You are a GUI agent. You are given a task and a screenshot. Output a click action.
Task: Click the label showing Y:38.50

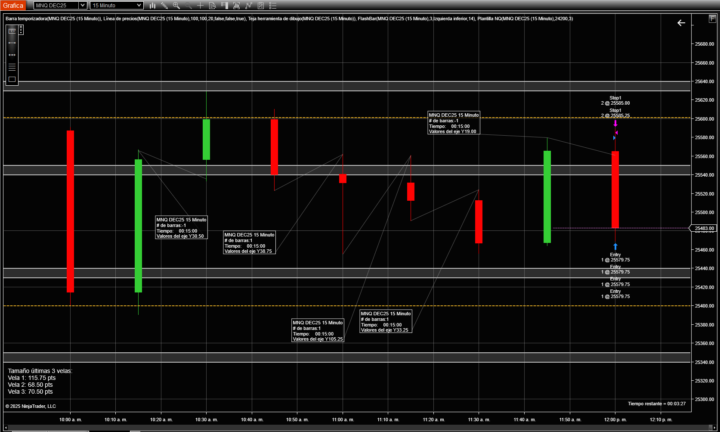point(181,227)
